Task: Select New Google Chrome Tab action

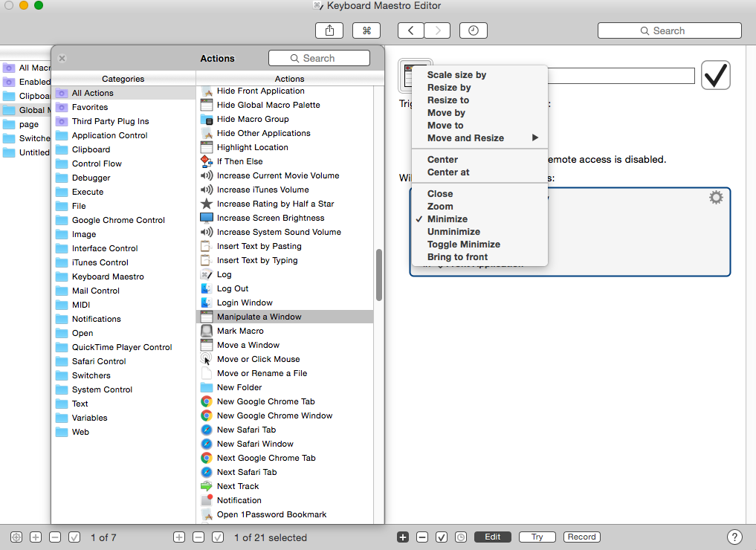Action: click(285, 401)
